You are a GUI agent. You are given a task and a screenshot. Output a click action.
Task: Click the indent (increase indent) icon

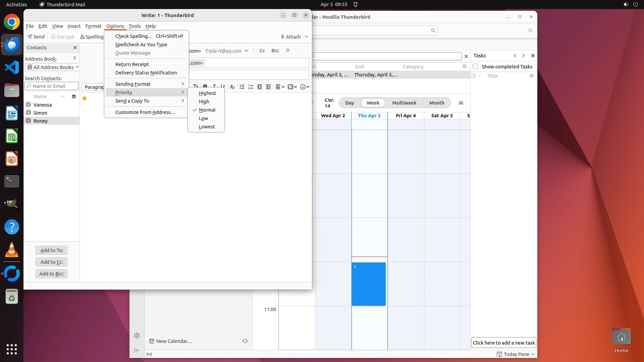coord(268,87)
